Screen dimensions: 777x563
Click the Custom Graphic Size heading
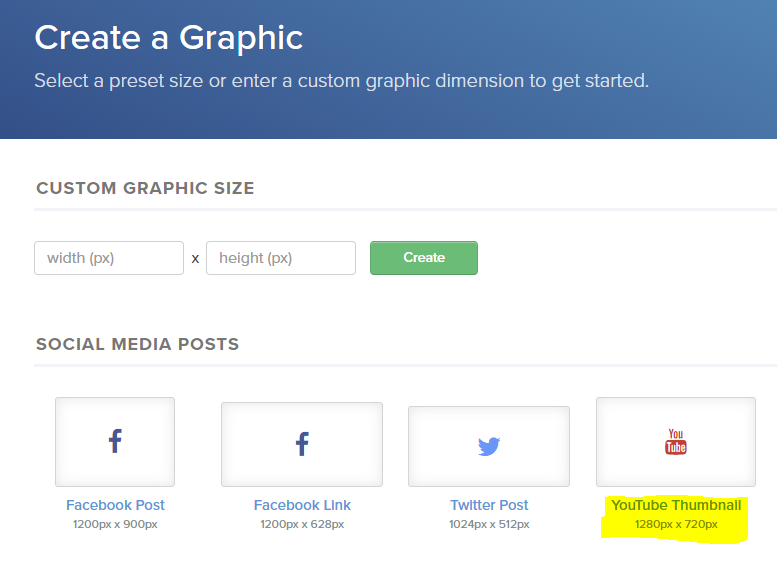tap(145, 188)
